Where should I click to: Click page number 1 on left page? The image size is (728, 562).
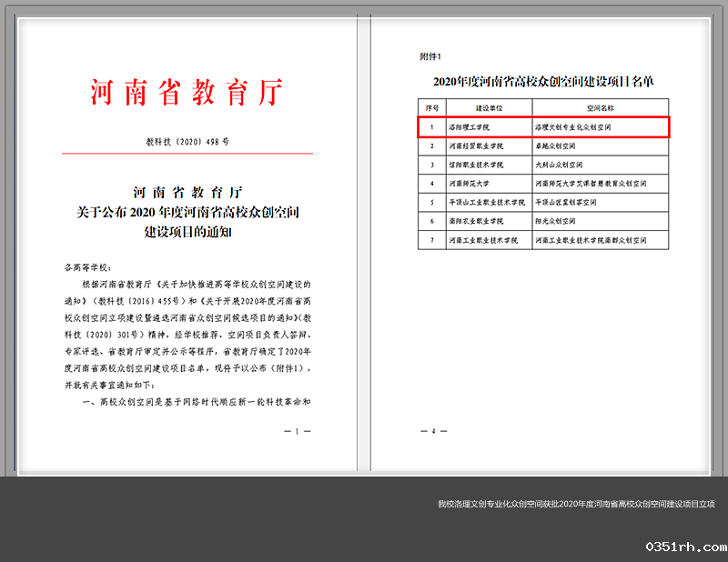pyautogui.click(x=298, y=430)
